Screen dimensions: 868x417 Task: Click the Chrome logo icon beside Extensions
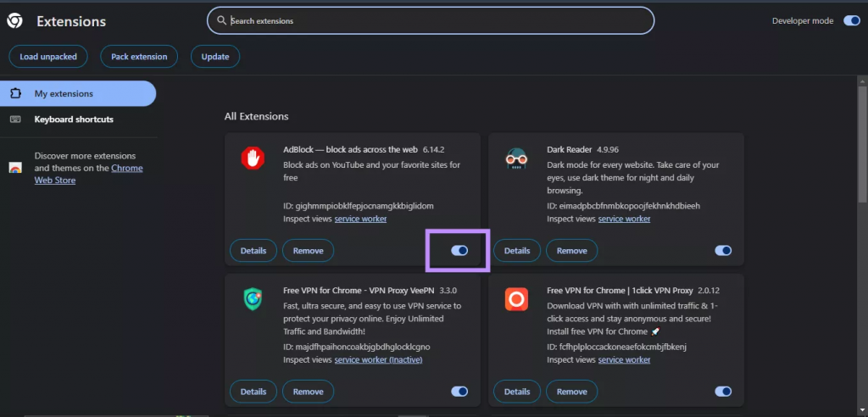pos(14,21)
